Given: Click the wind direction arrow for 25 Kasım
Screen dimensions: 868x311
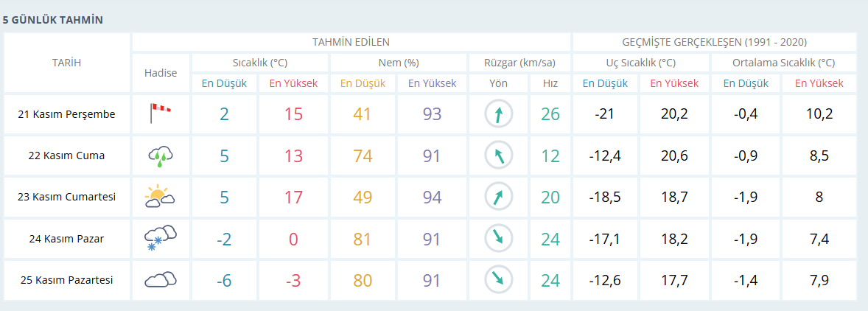Looking at the screenshot, I should pyautogui.click(x=498, y=280).
